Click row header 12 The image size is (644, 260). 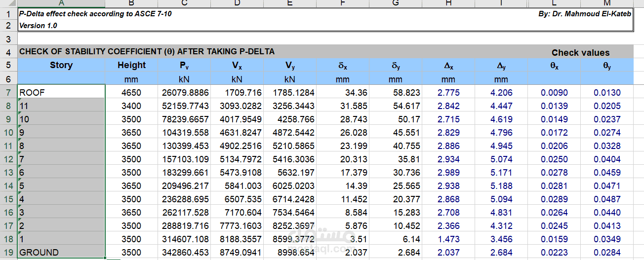pos(8,159)
